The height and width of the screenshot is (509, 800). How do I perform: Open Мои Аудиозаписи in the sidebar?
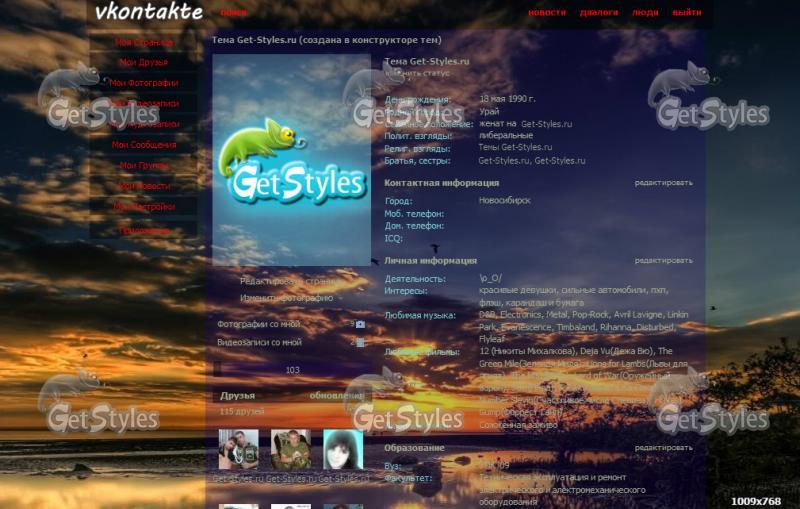pos(144,124)
